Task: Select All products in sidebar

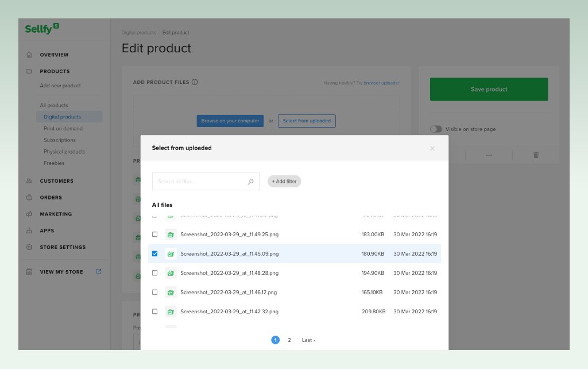Action: click(x=54, y=106)
